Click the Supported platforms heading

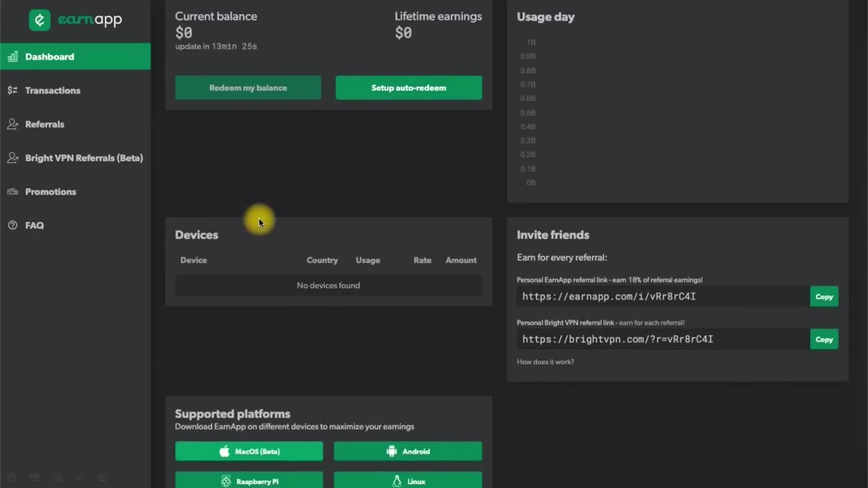point(233,413)
